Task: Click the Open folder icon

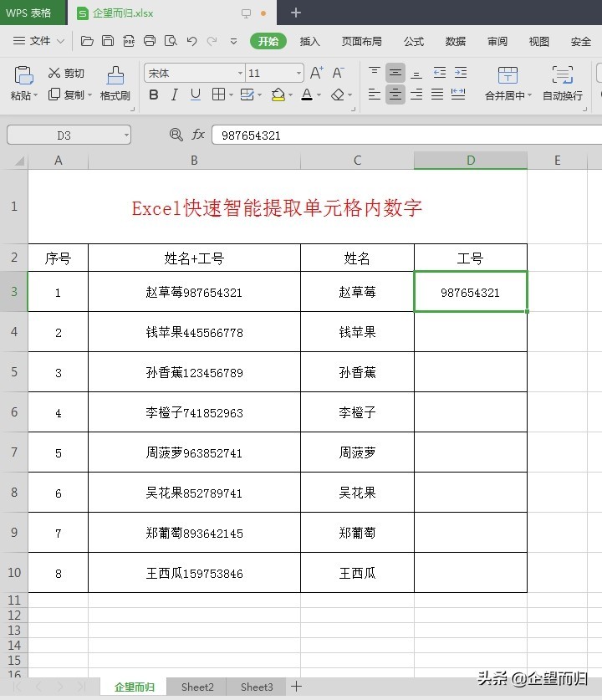Action: pos(87,41)
